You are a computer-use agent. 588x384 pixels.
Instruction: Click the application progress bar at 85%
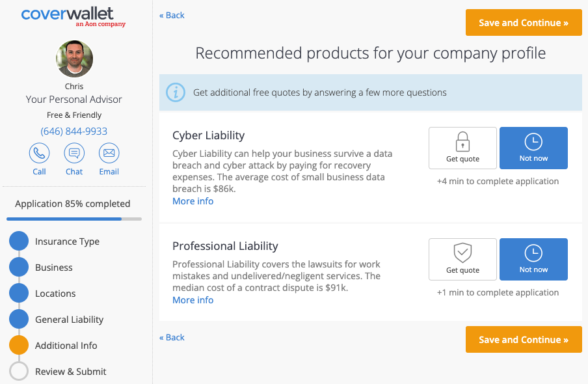(73, 218)
